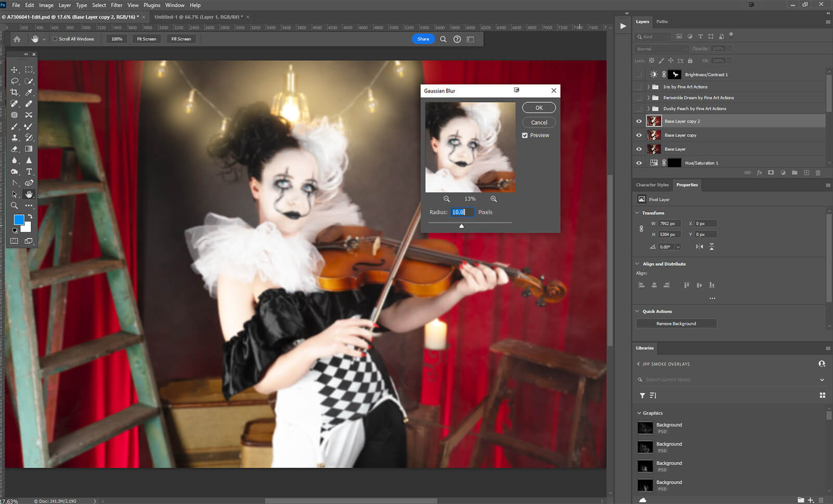Expand the Dusky Peach layer group
833x504 pixels.
pos(648,109)
